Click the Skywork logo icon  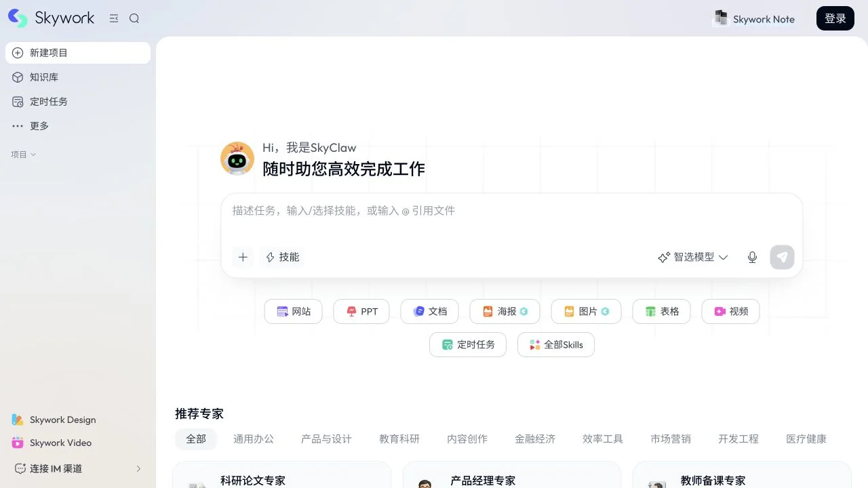coord(18,18)
